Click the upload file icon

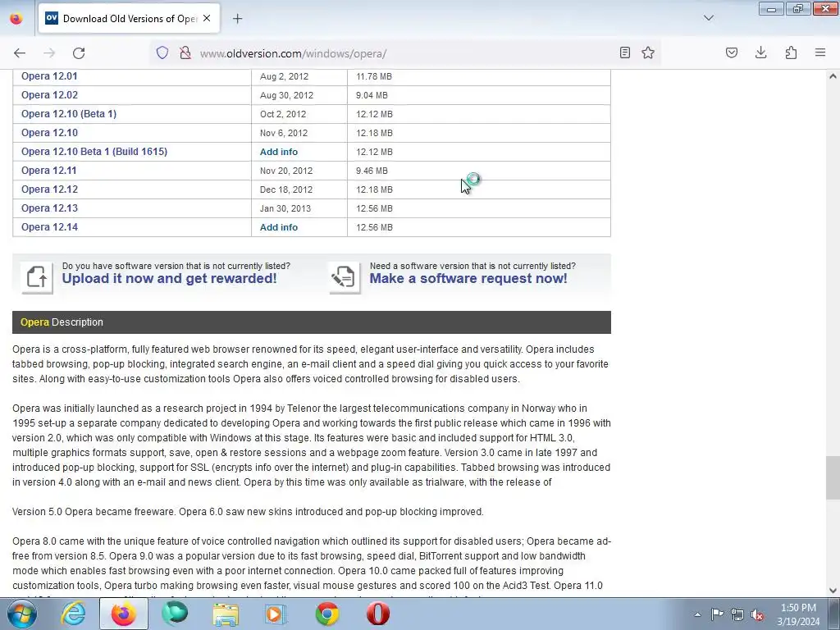[36, 277]
